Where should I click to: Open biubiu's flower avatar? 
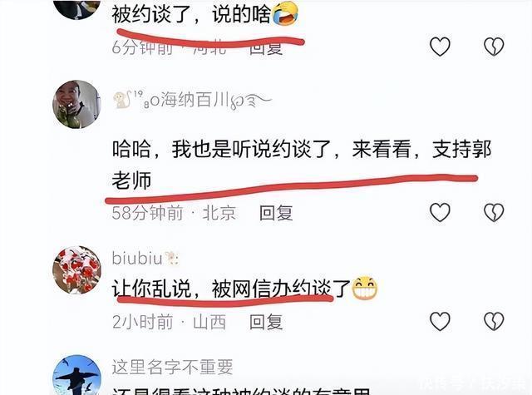click(76, 270)
